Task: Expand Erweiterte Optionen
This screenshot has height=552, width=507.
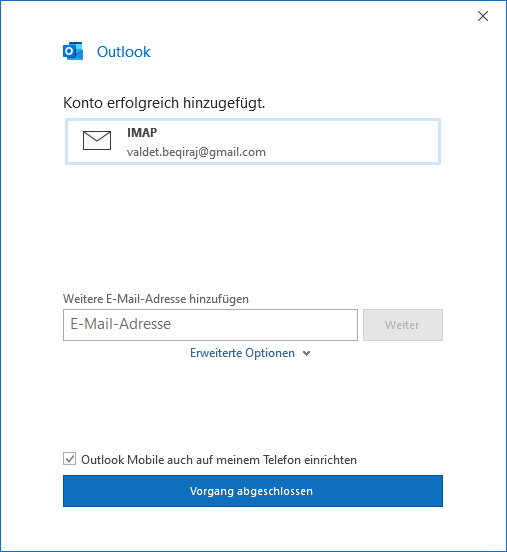Action: (250, 353)
